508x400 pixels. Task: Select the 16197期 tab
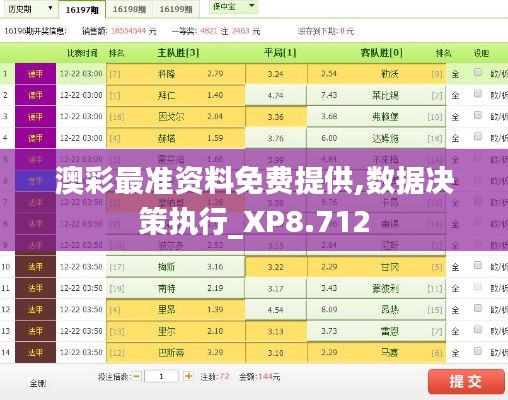click(x=82, y=9)
